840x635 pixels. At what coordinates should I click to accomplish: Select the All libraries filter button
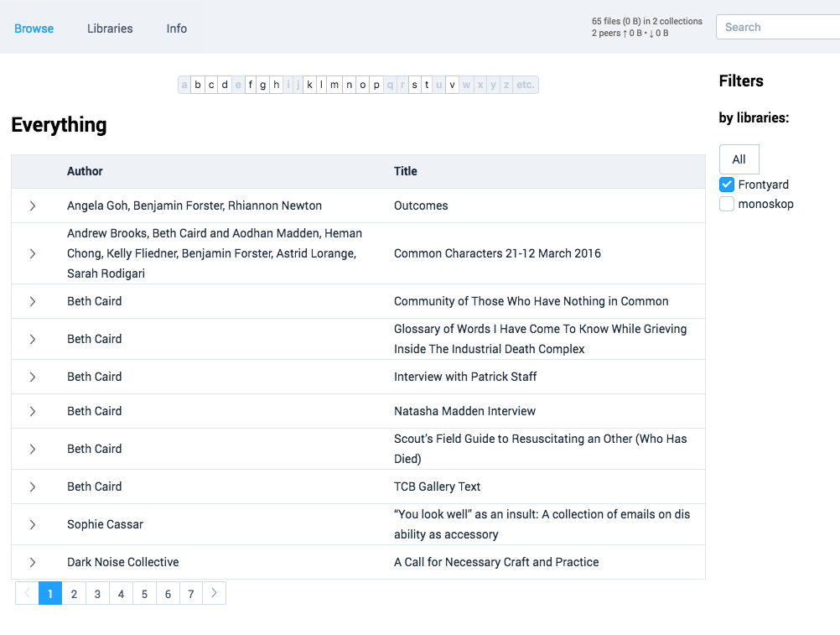tap(739, 159)
